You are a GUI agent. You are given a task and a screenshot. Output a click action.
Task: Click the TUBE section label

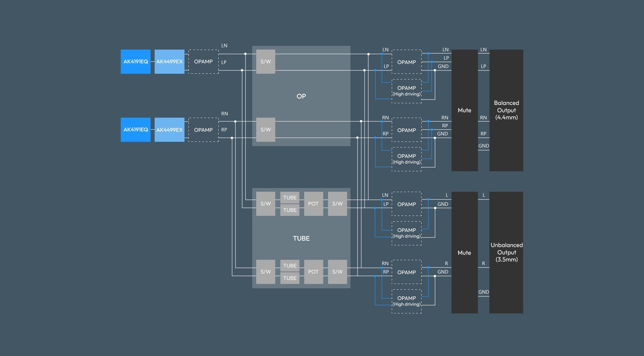(x=301, y=238)
